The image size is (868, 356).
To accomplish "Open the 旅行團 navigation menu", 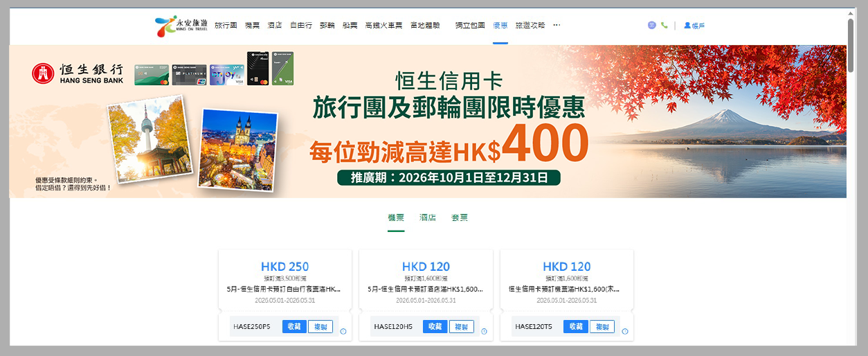I will coord(226,25).
